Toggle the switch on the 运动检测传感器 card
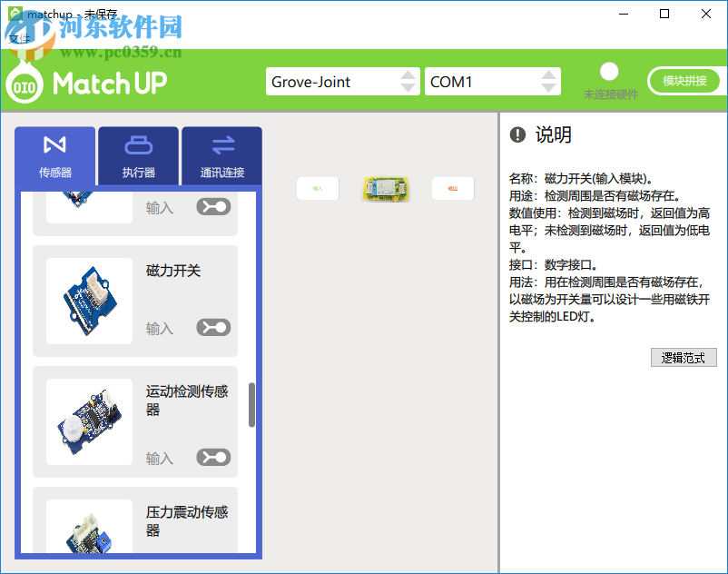The width and height of the screenshot is (728, 574). (212, 458)
